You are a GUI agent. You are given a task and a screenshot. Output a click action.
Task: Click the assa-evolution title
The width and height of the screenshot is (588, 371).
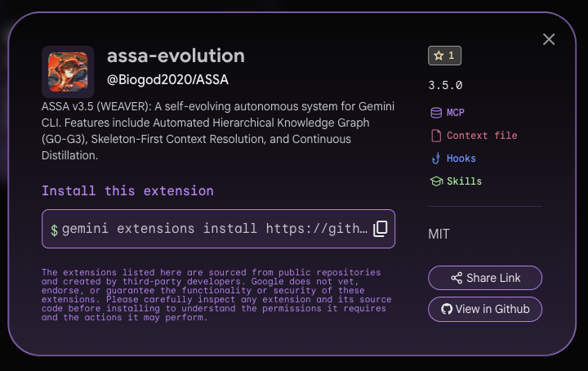(x=176, y=56)
